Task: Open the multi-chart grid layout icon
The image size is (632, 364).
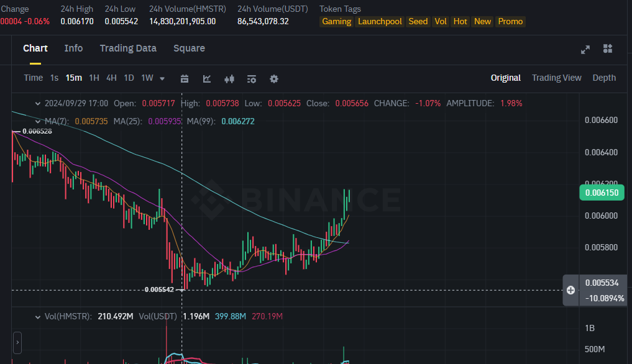Action: point(608,49)
